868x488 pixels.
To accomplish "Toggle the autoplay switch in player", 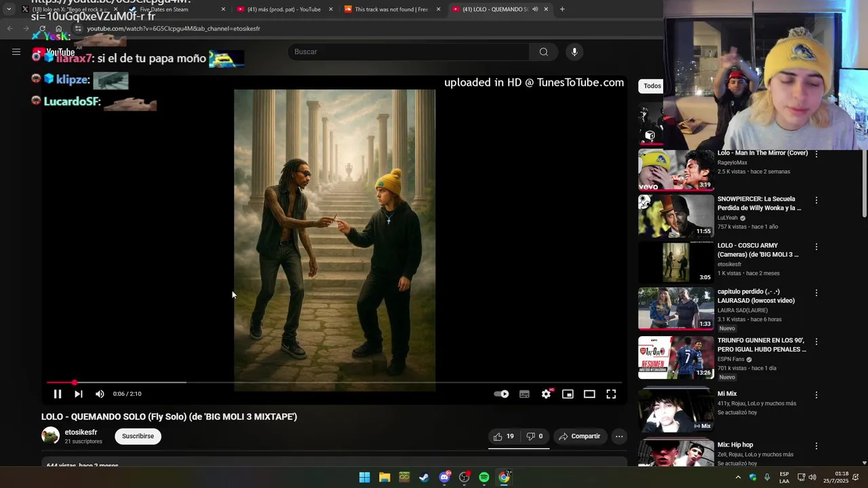I will pyautogui.click(x=501, y=394).
